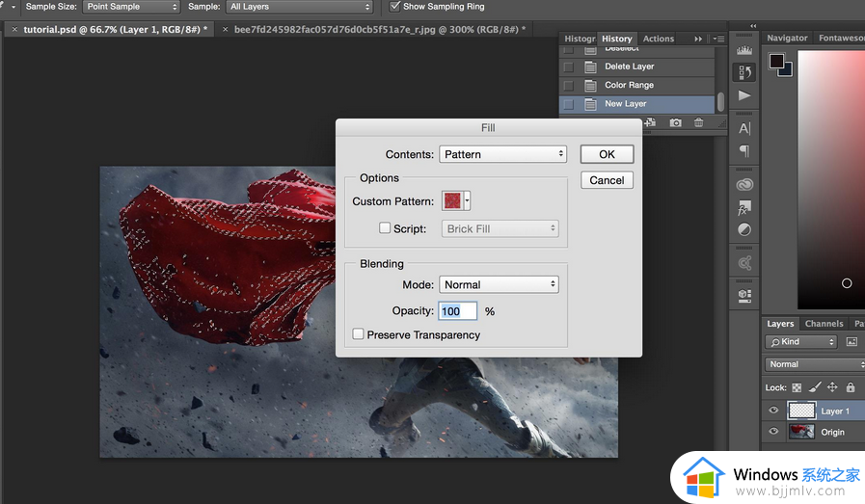Viewport: 865px width, 504px height.
Task: Open the Paragraph panel icon
Action: point(744,151)
